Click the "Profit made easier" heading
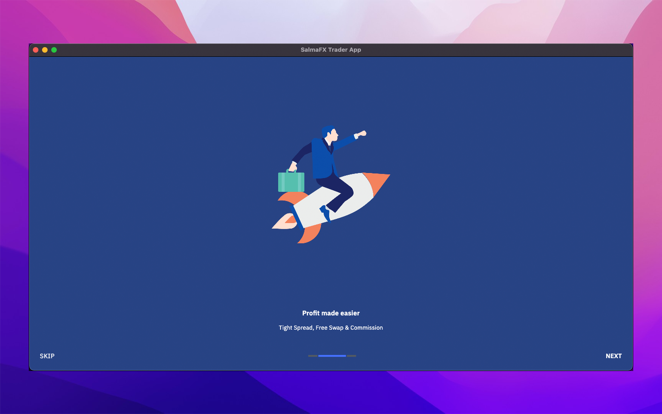 click(x=331, y=313)
